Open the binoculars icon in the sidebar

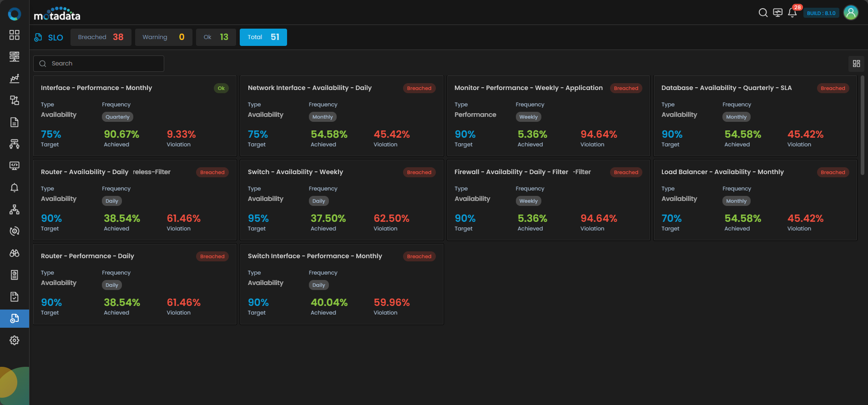coord(15,253)
